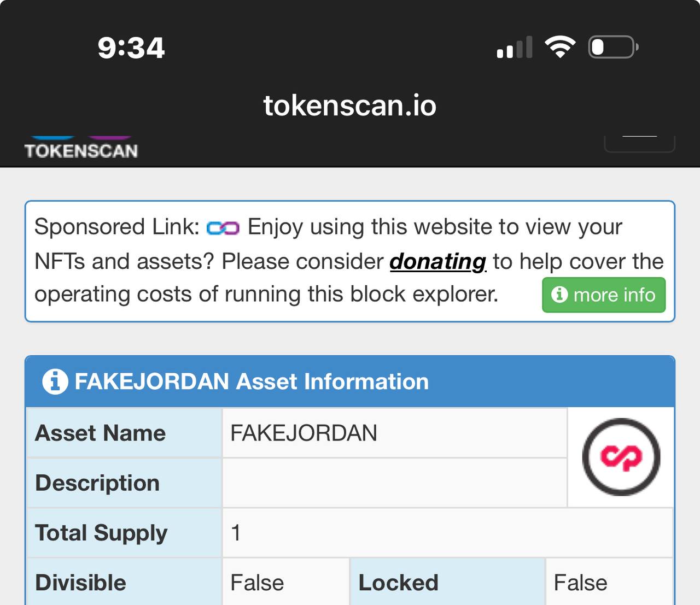Click the Divisible value False
This screenshot has width=700, height=605.
pos(257,583)
